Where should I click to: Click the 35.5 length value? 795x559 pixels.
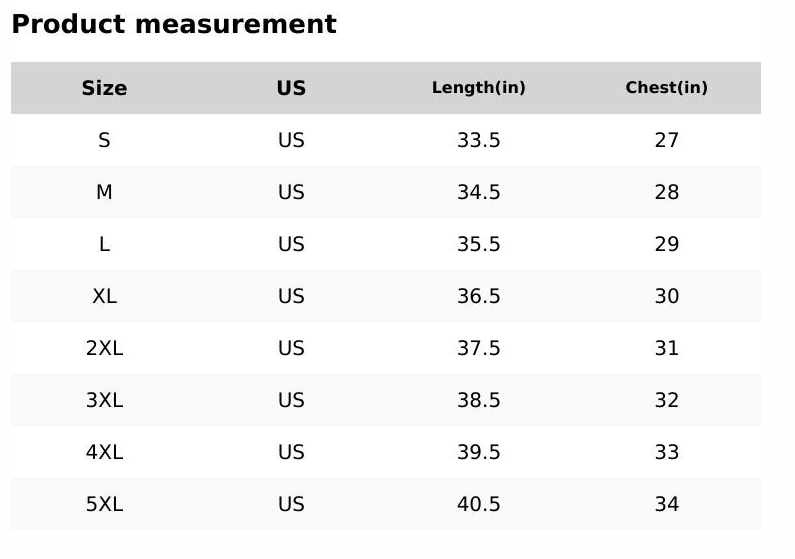click(478, 244)
